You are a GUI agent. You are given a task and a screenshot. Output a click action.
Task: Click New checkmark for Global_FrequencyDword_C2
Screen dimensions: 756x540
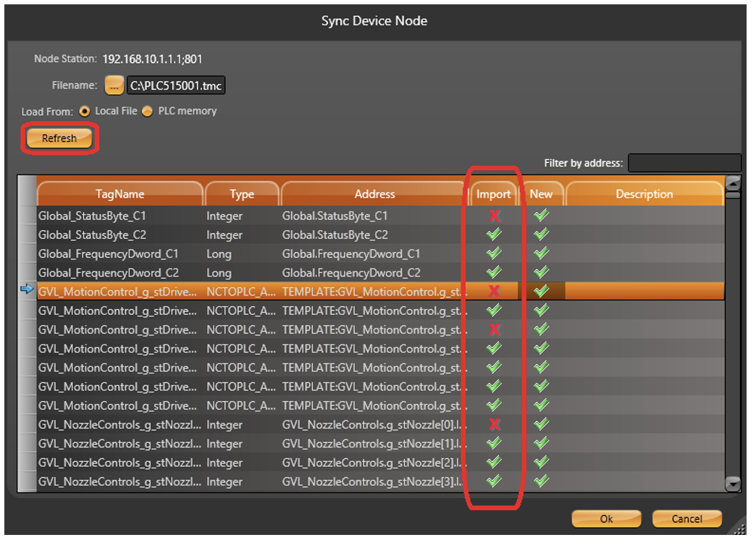(x=542, y=272)
